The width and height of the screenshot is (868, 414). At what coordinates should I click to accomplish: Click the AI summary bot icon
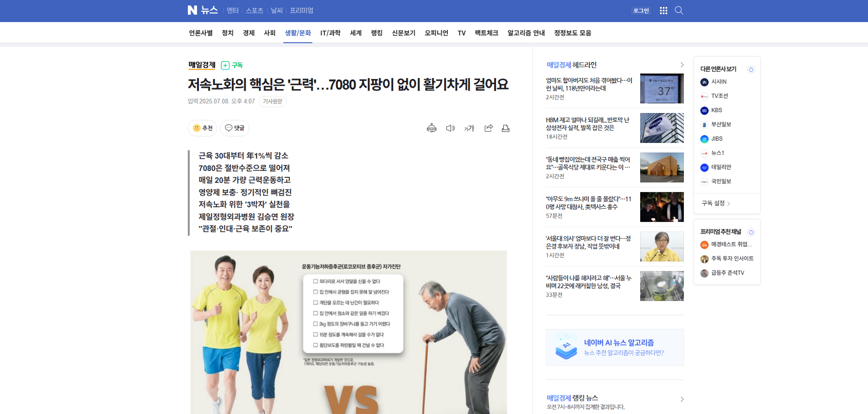(431, 128)
